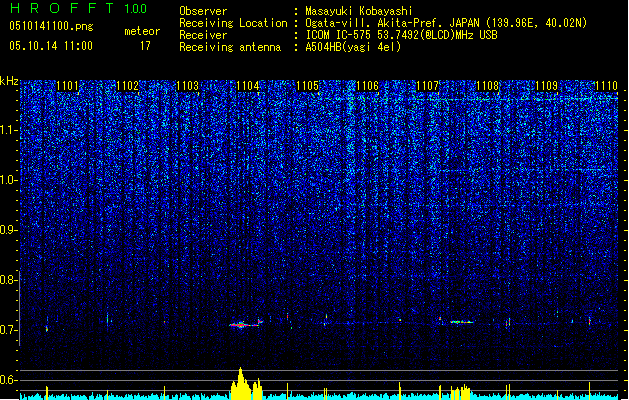This screenshot has width=629, height=400.
Task: Click the kHz axis unit label
Action: click(x=9, y=81)
